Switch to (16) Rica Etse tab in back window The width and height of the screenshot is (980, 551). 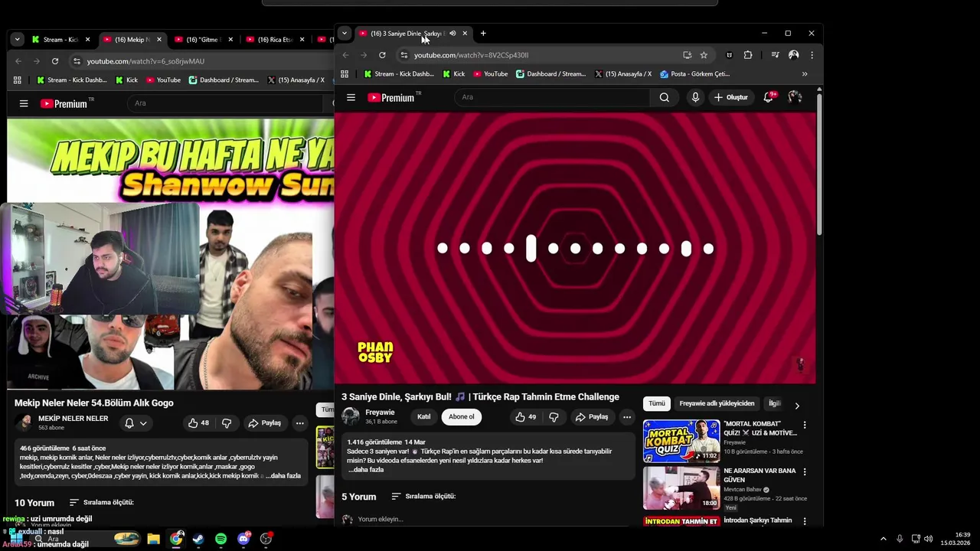pos(276,40)
